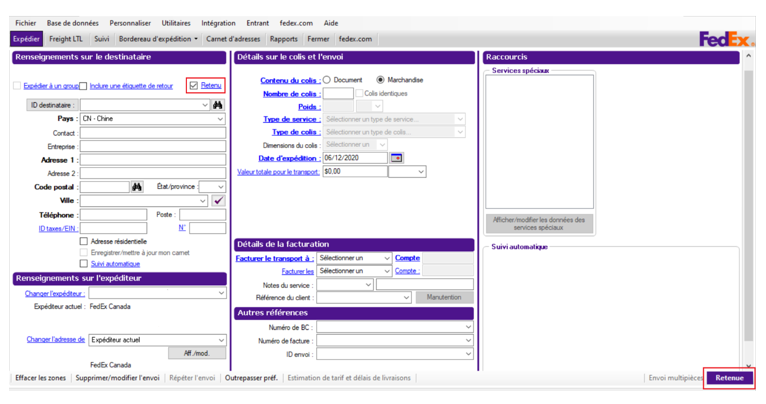The width and height of the screenshot is (766, 404).
Task: Switch to Freight LTL tab
Action: click(66, 39)
